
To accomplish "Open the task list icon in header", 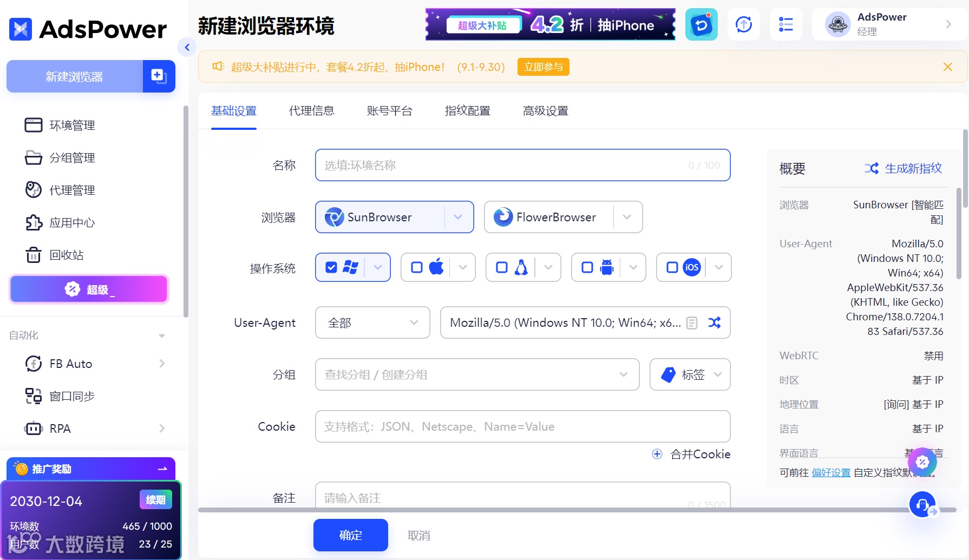I will (785, 24).
